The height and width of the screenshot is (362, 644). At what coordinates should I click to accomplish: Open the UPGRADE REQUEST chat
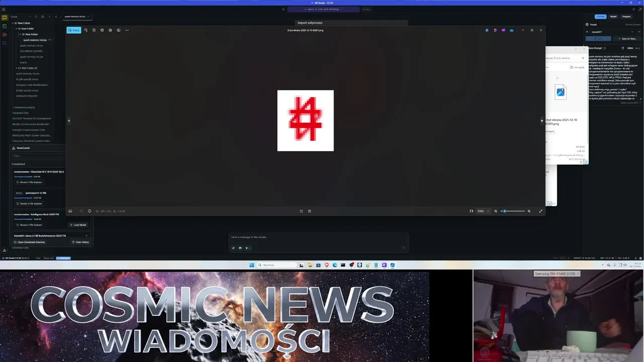27,96
